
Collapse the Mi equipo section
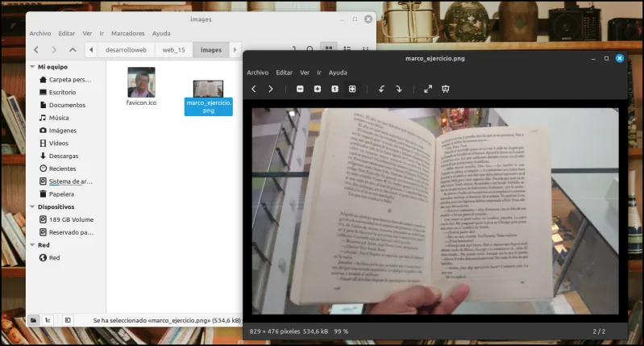click(32, 67)
